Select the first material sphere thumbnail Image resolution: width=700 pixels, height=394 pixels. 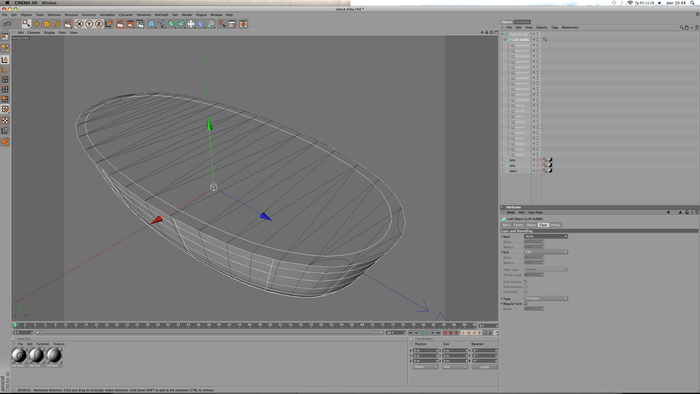(x=19, y=356)
